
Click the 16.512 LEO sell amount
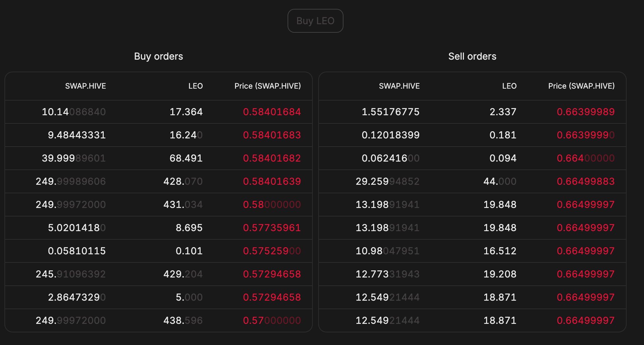click(x=500, y=251)
